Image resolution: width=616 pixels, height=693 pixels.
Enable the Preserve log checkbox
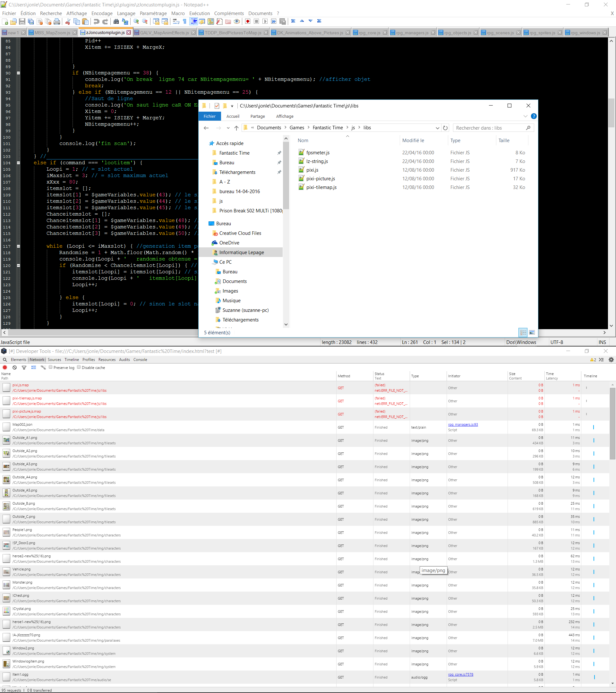click(x=50, y=367)
